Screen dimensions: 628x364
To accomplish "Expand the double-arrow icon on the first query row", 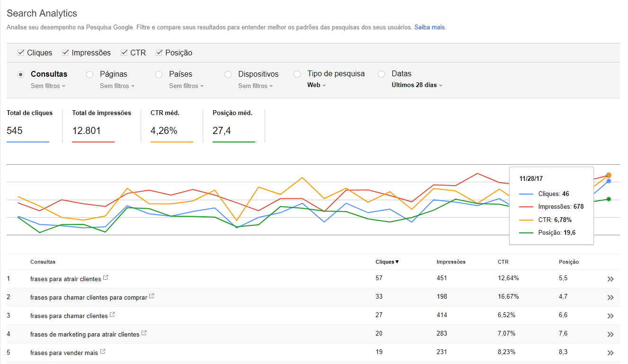I will (611, 279).
